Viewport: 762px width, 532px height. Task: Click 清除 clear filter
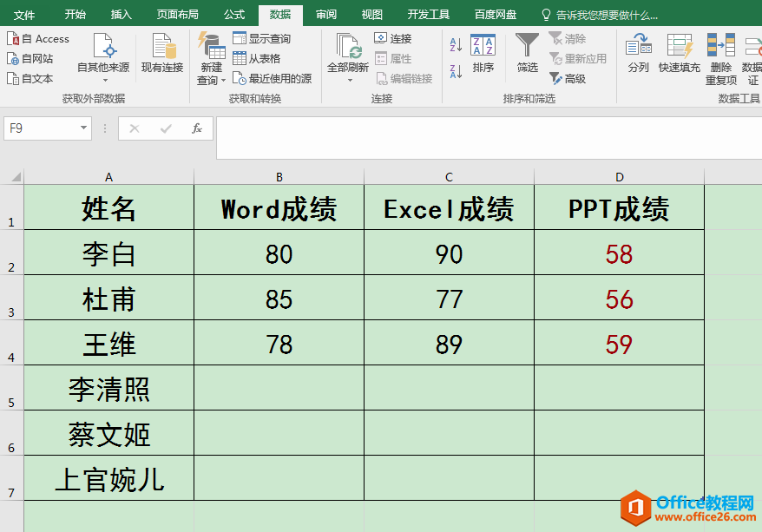coord(568,38)
